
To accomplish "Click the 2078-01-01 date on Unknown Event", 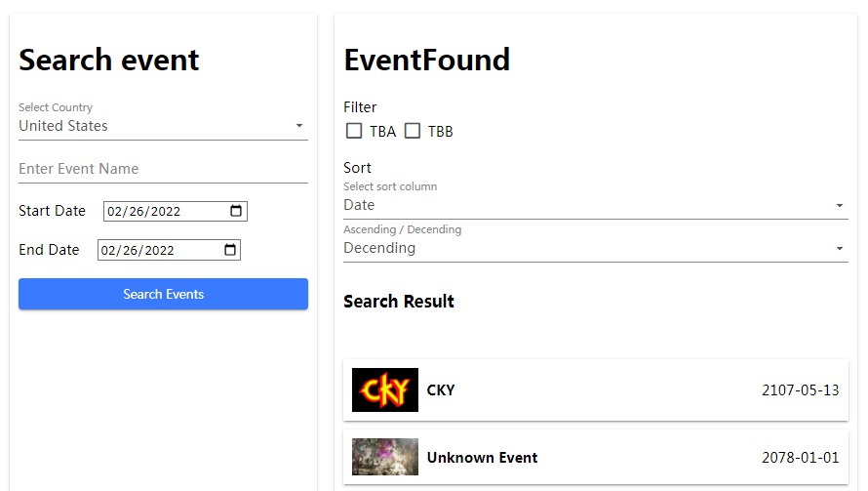I will [x=800, y=458].
